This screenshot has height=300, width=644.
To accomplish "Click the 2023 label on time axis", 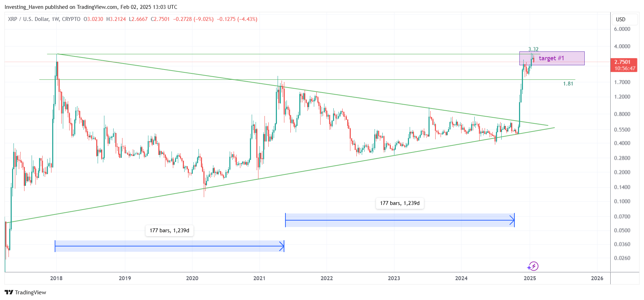I will click(394, 278).
